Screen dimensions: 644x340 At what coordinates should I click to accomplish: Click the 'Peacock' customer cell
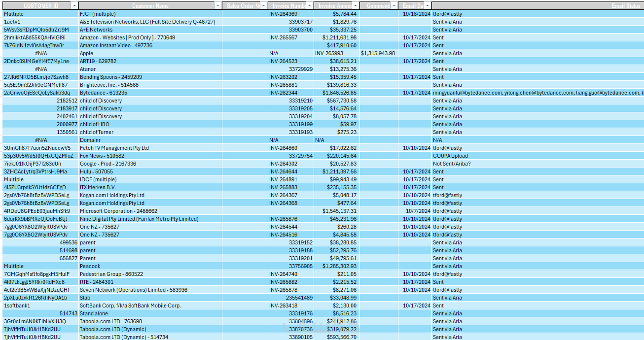tap(150, 266)
